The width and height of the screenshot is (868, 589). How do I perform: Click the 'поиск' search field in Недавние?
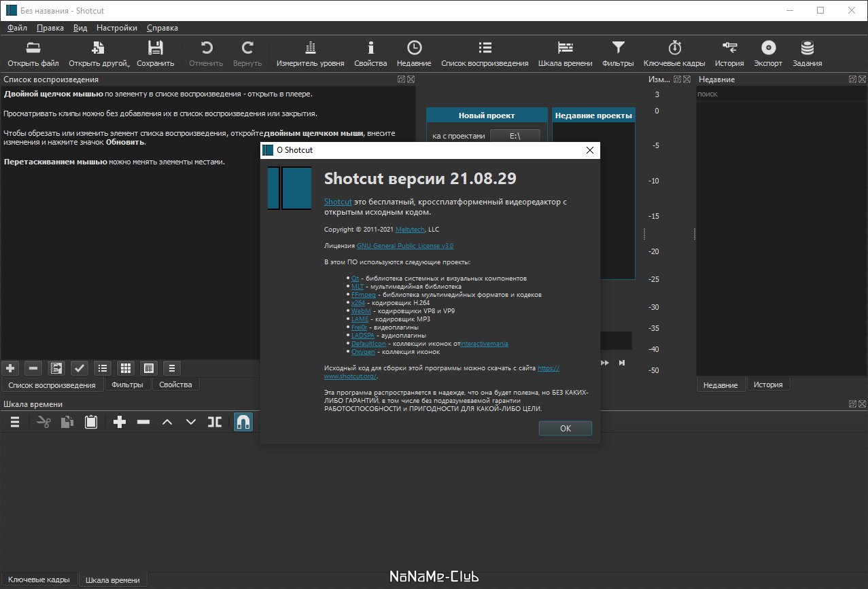[780, 94]
